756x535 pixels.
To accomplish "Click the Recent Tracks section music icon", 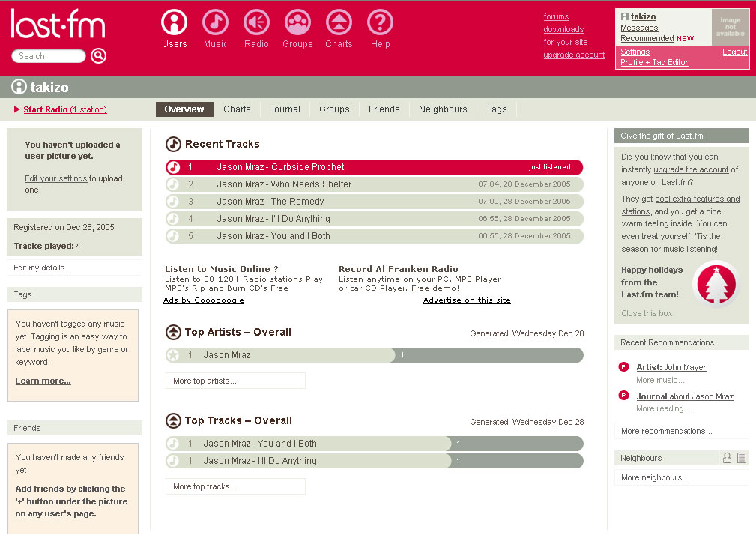I will 173,144.
